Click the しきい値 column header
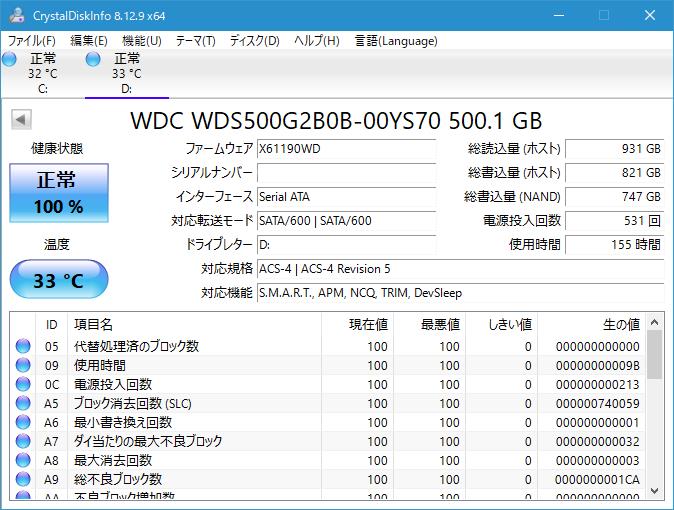 502,324
